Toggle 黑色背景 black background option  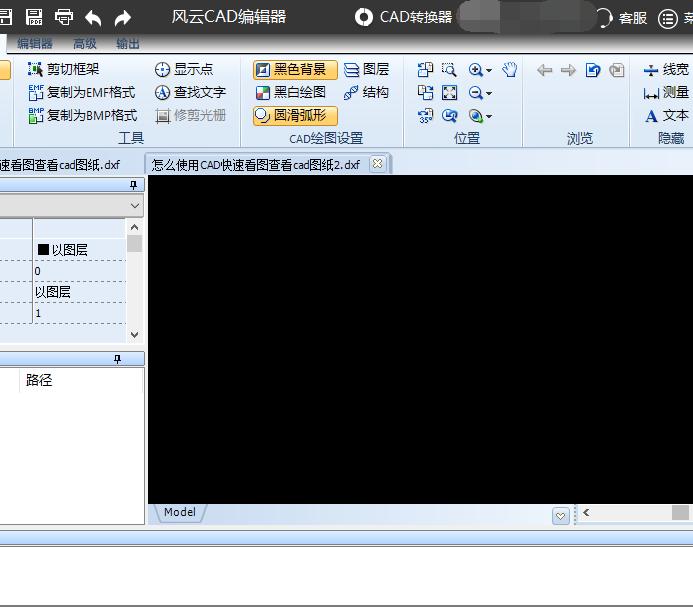[294, 70]
